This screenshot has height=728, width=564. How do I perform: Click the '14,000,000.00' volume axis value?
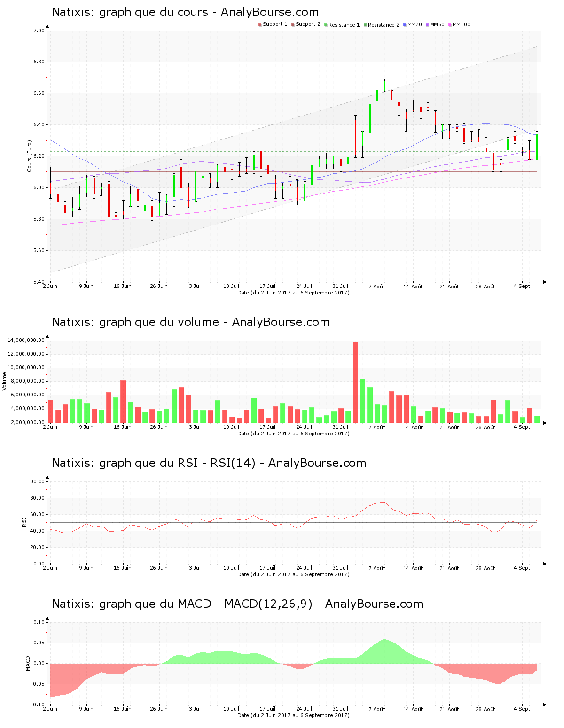[x=26, y=340]
